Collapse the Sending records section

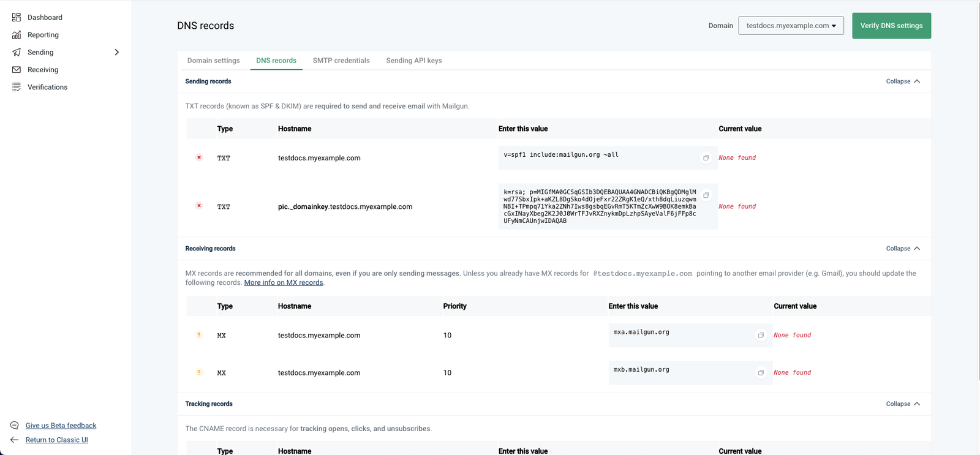[903, 81]
